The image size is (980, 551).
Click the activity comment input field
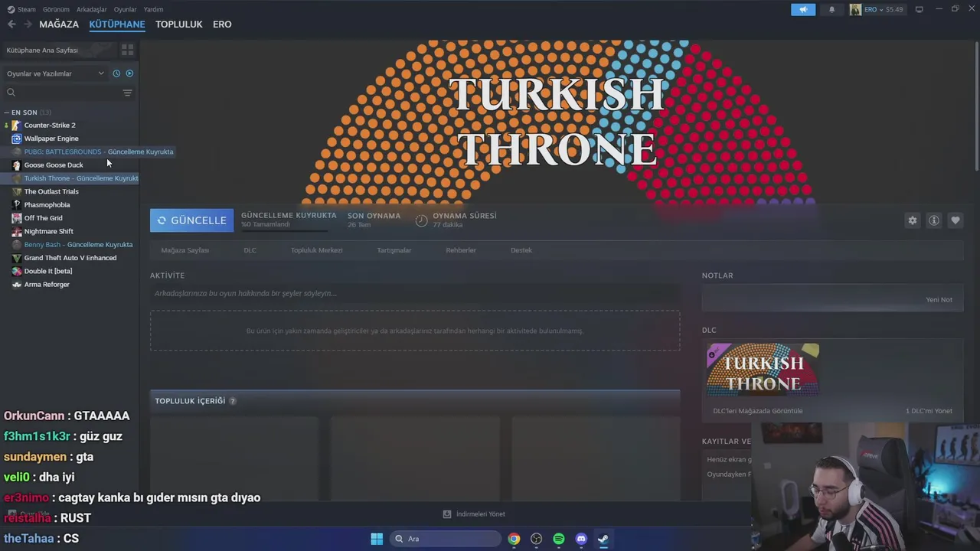point(415,293)
